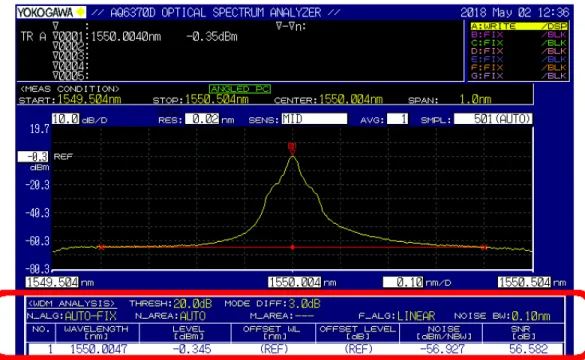This screenshot has width=585, height=360.
Task: Click the LEVEL [dBm] column header
Action: point(185,333)
